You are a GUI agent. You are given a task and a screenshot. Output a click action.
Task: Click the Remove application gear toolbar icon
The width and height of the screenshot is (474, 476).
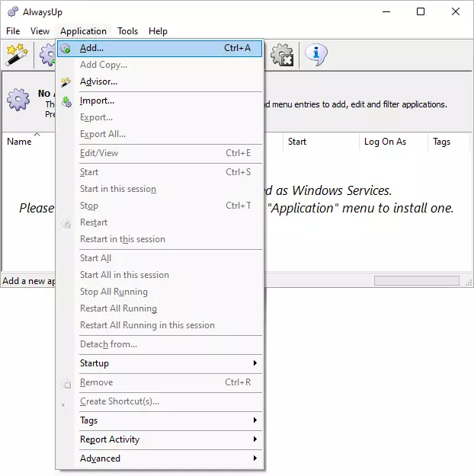282,55
